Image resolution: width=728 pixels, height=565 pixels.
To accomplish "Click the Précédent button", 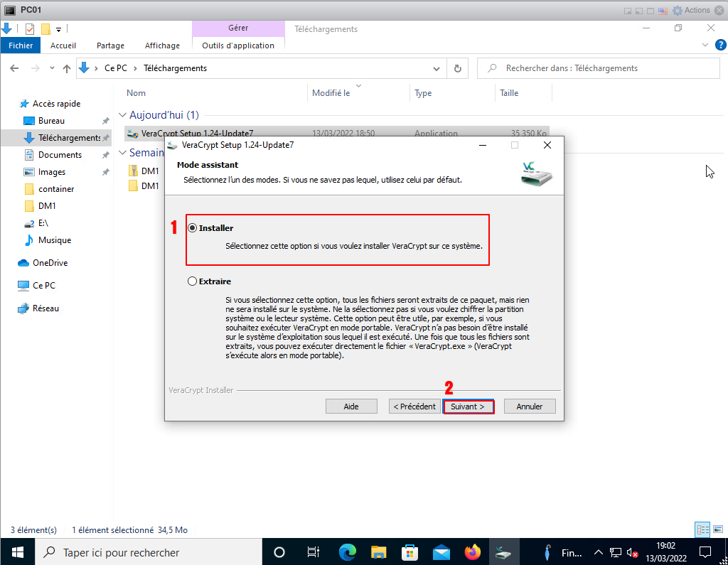I will [x=414, y=407].
